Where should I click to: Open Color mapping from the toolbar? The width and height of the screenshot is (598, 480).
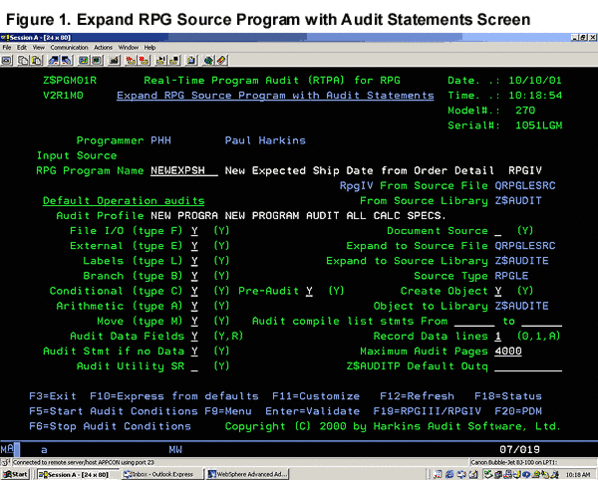(97, 60)
